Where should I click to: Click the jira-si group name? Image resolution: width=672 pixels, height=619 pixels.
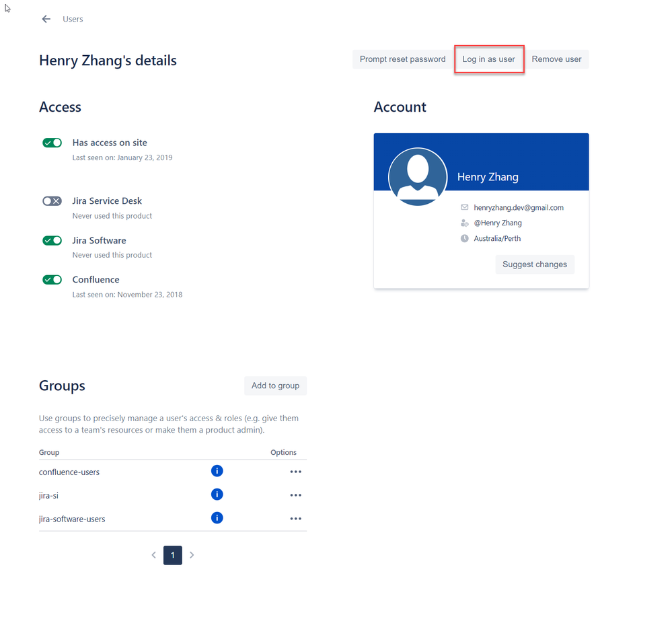point(48,496)
